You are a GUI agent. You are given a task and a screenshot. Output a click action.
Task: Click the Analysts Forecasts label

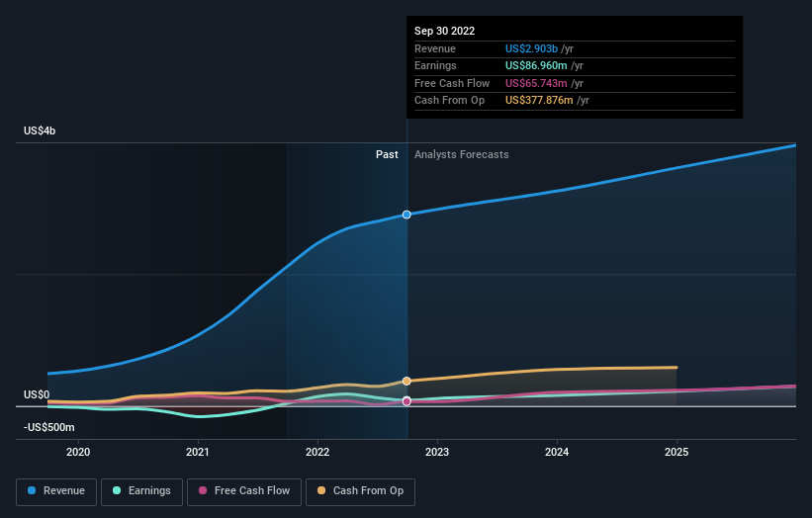click(x=462, y=155)
